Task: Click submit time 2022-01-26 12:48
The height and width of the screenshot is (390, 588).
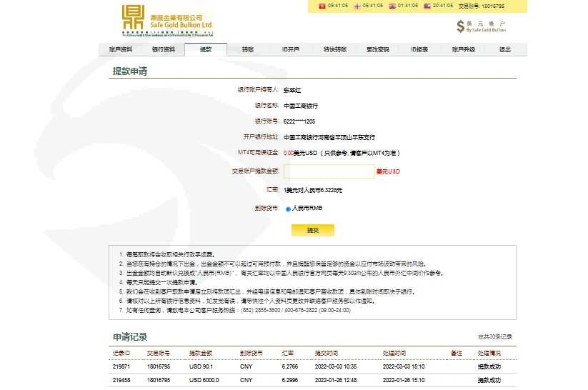Action: tap(336, 380)
